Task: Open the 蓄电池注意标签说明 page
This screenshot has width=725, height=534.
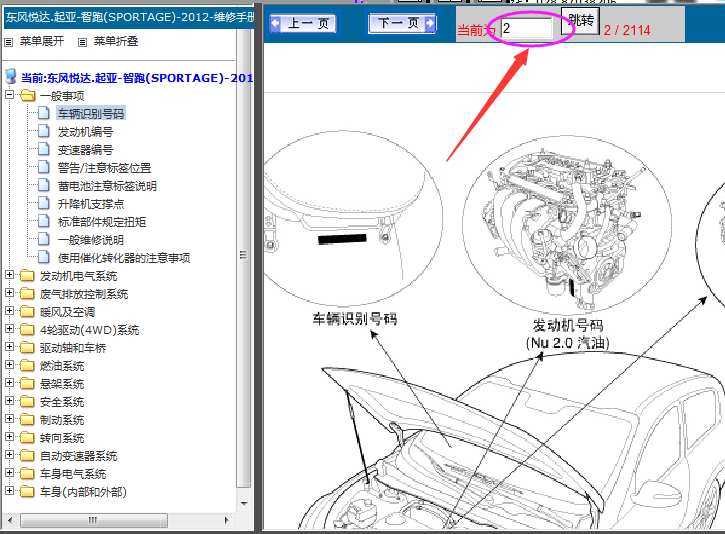Action: 107,186
